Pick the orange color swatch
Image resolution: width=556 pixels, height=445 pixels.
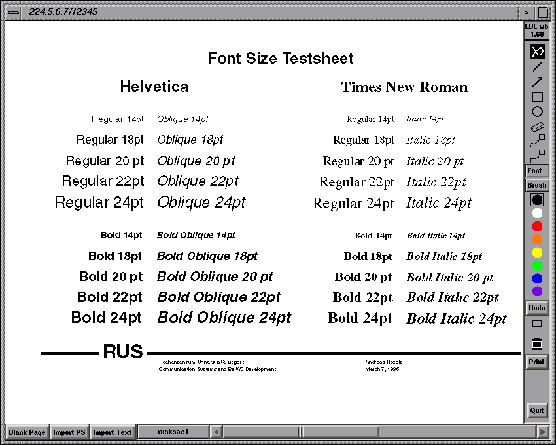click(537, 239)
